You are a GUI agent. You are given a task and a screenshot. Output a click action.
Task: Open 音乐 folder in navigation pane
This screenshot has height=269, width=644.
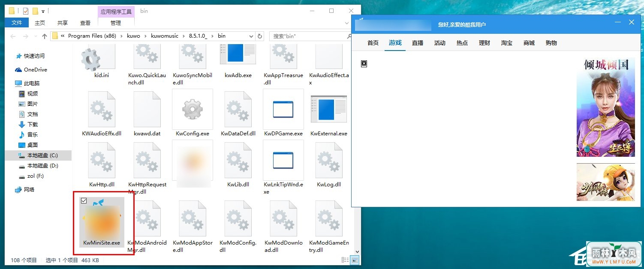[33, 135]
